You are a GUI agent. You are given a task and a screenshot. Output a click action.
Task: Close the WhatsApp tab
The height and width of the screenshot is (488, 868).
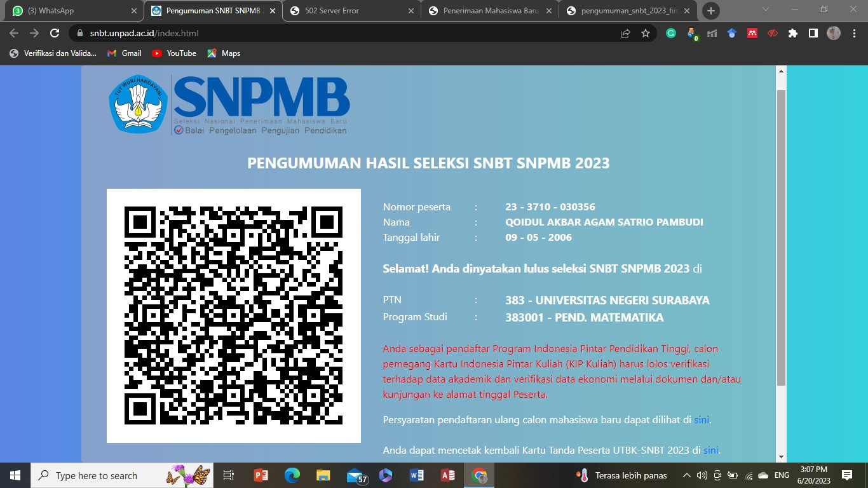click(133, 11)
